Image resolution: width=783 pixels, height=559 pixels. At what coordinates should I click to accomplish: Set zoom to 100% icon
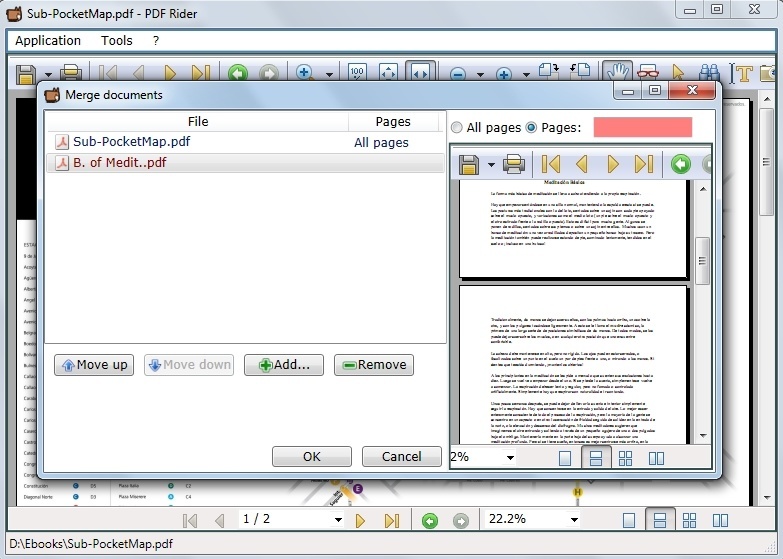357,73
